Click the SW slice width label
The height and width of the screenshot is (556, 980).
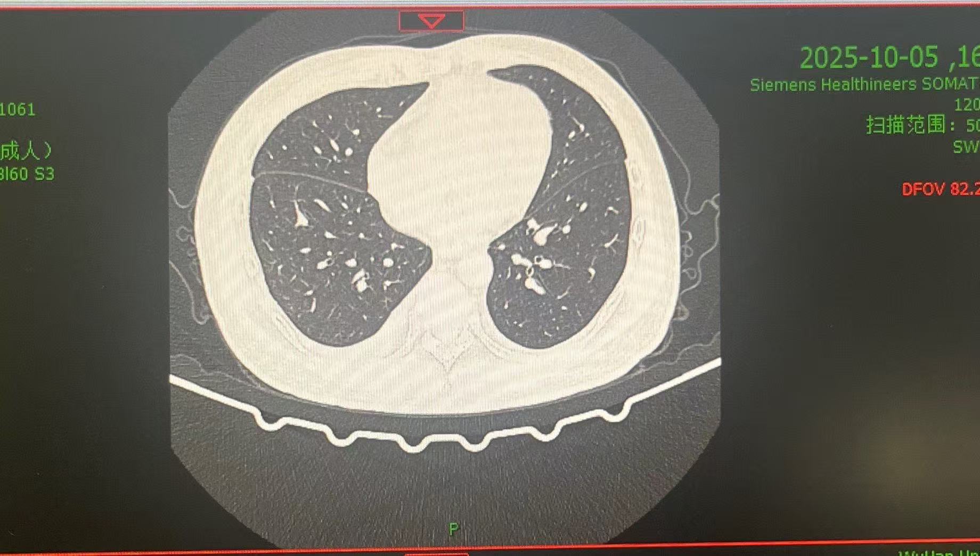pyautogui.click(x=965, y=147)
